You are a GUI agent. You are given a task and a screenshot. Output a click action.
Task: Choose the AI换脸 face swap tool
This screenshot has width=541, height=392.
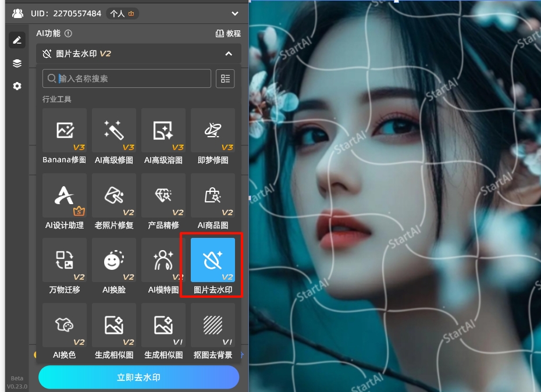(x=114, y=261)
